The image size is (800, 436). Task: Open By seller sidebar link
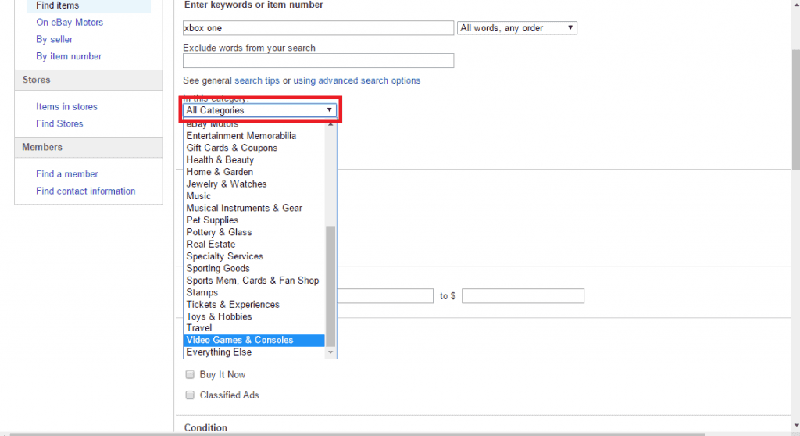pos(54,39)
